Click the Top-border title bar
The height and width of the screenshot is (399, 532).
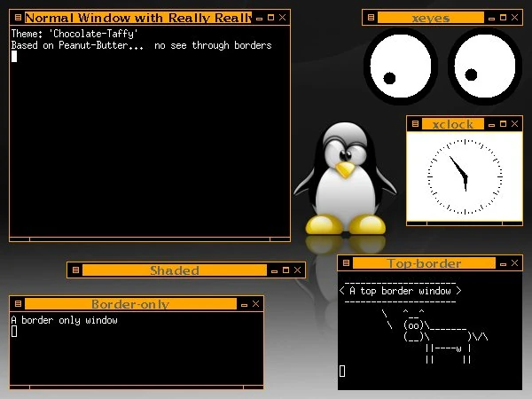coord(424,263)
